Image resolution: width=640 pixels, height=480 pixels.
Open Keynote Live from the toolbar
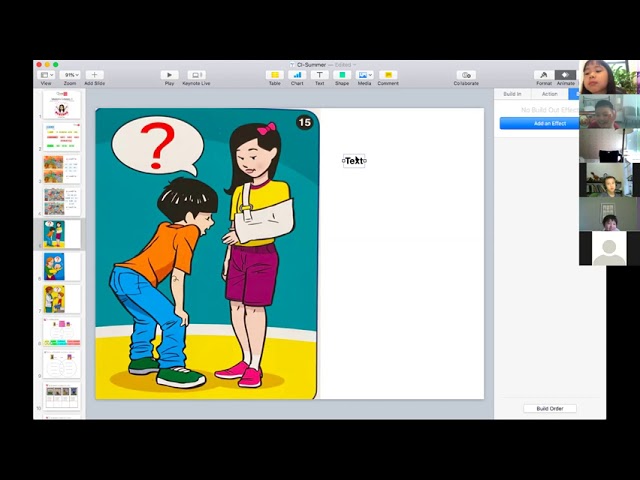(x=196, y=75)
